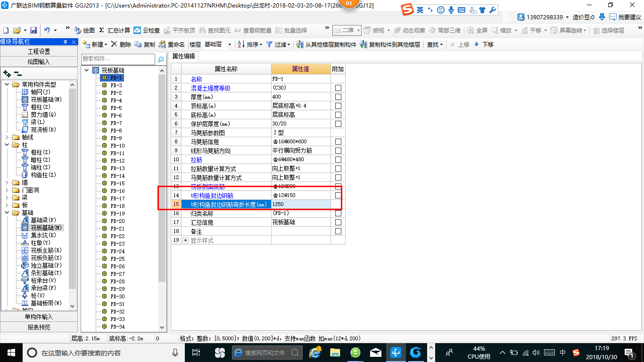Click the 1250 bend length value
This screenshot has width=644, height=362.
(301, 204)
